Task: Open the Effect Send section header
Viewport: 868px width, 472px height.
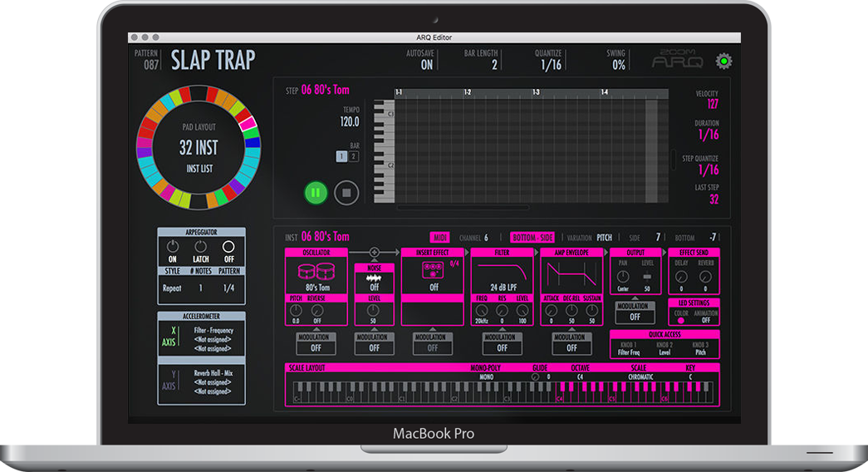Action: coord(694,252)
